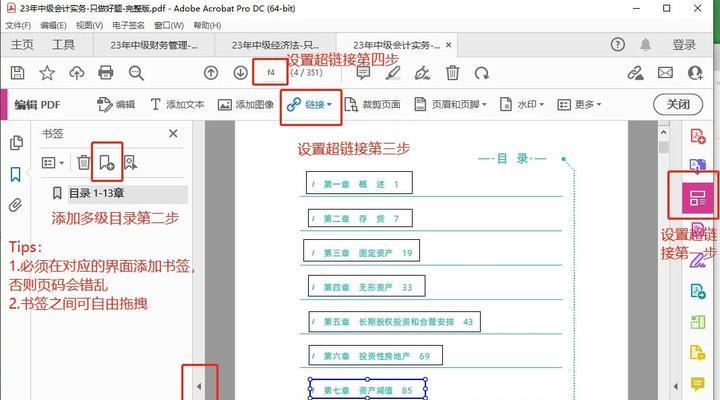
Task: Switch to 主页 home tab
Action: tap(22, 45)
